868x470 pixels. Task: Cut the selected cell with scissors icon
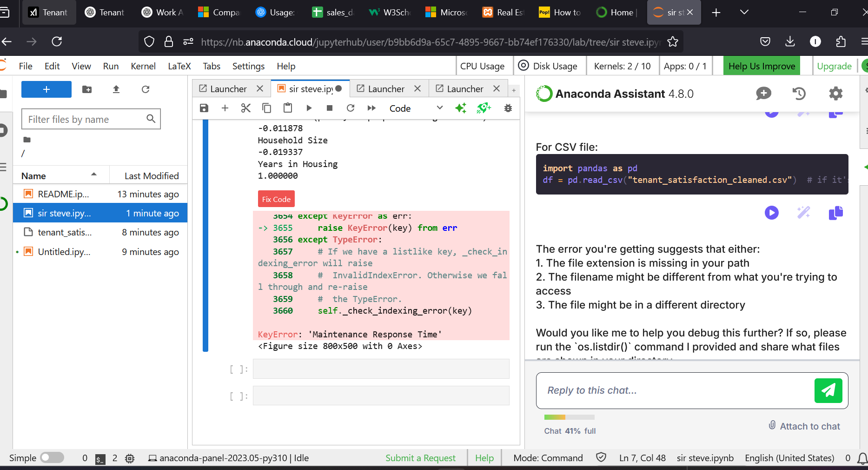coord(245,108)
